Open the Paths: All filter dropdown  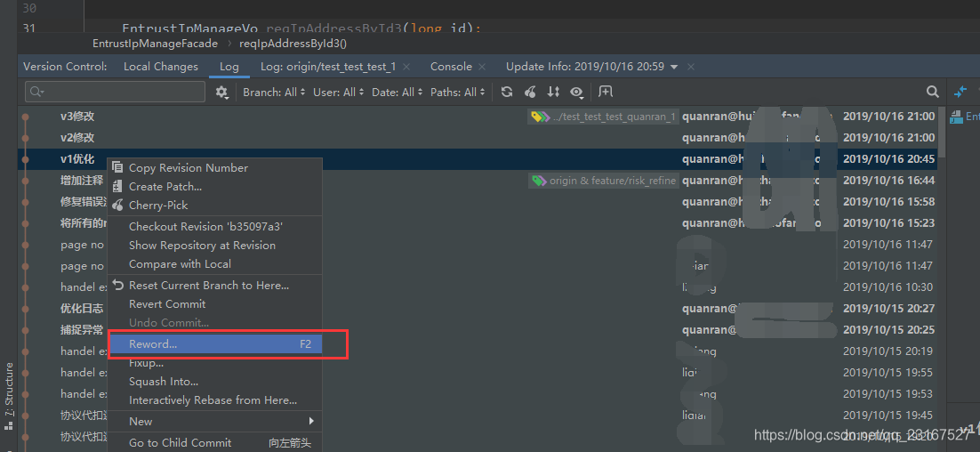(x=457, y=92)
